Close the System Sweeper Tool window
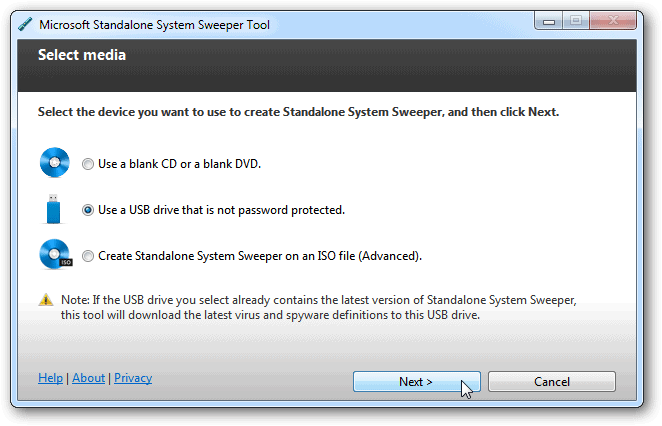The width and height of the screenshot is (662, 426). coord(614,22)
